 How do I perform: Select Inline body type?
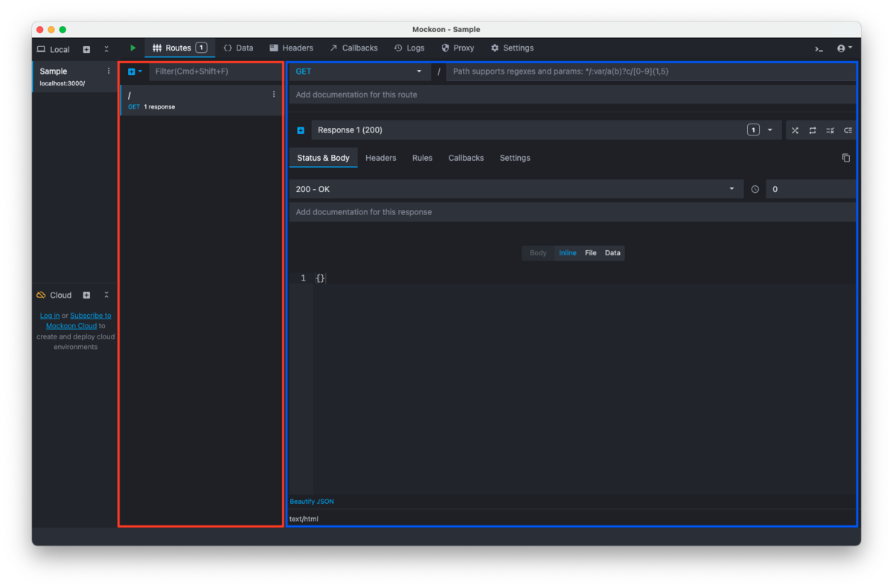click(x=568, y=253)
